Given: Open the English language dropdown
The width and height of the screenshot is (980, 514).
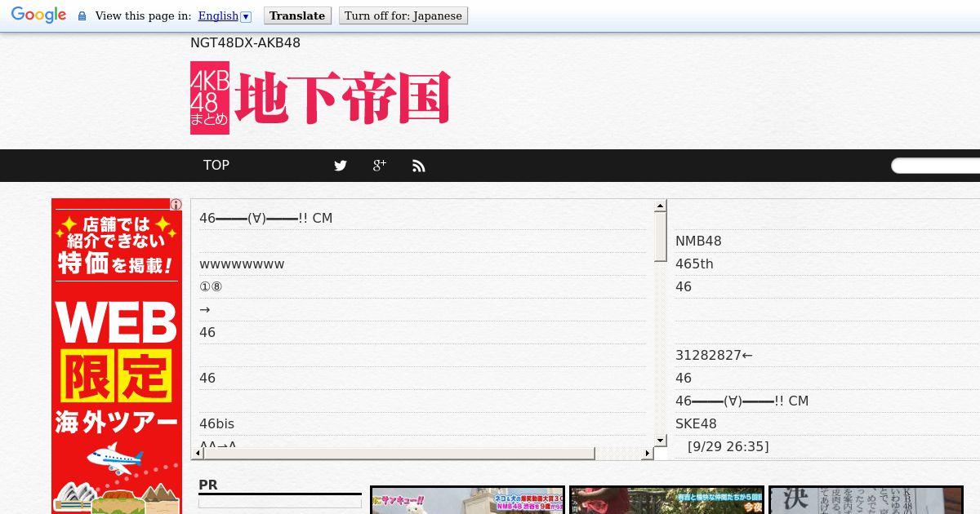Looking at the screenshot, I should click(225, 16).
